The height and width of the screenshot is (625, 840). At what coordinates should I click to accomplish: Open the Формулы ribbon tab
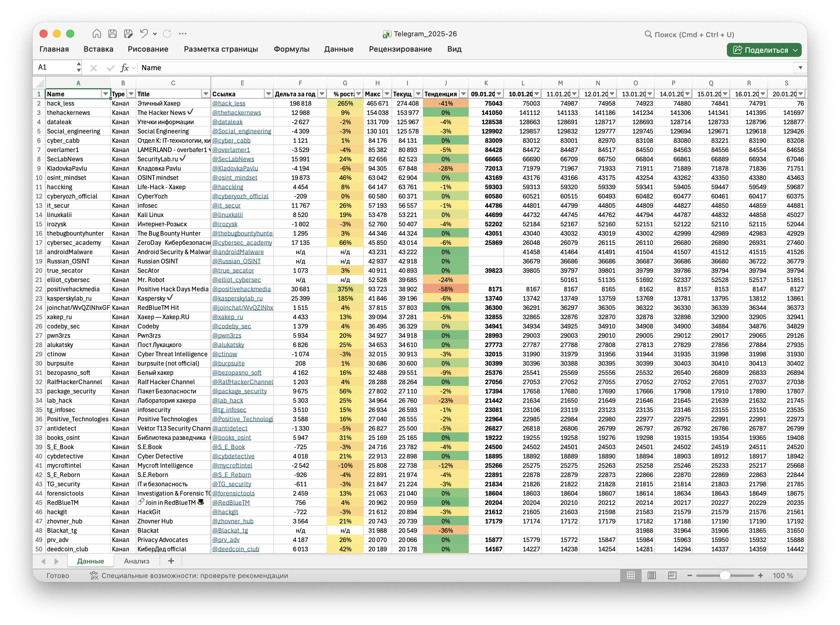291,49
